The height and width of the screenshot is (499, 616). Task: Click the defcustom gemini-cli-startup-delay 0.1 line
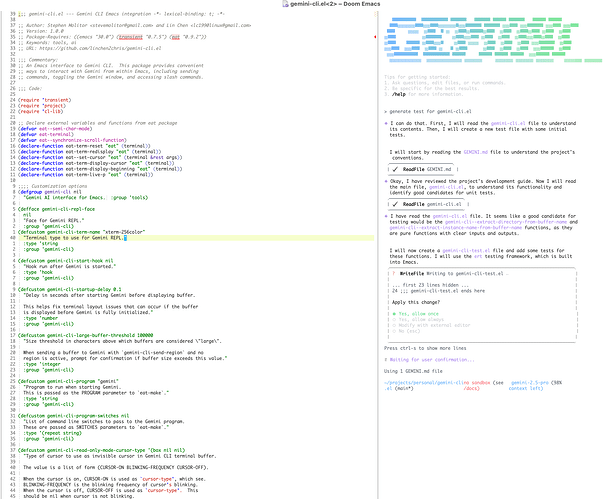[x=70, y=289]
